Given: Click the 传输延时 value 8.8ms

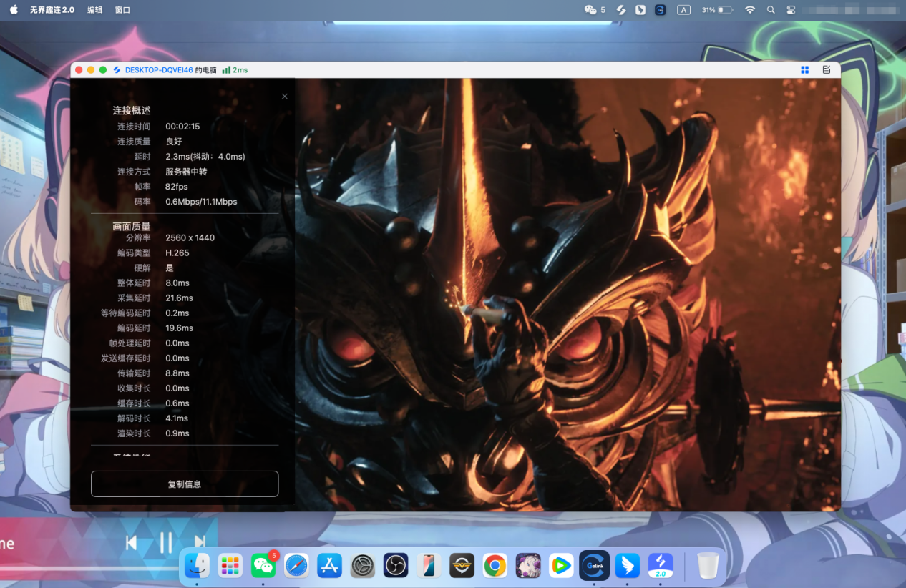Looking at the screenshot, I should pos(177,373).
